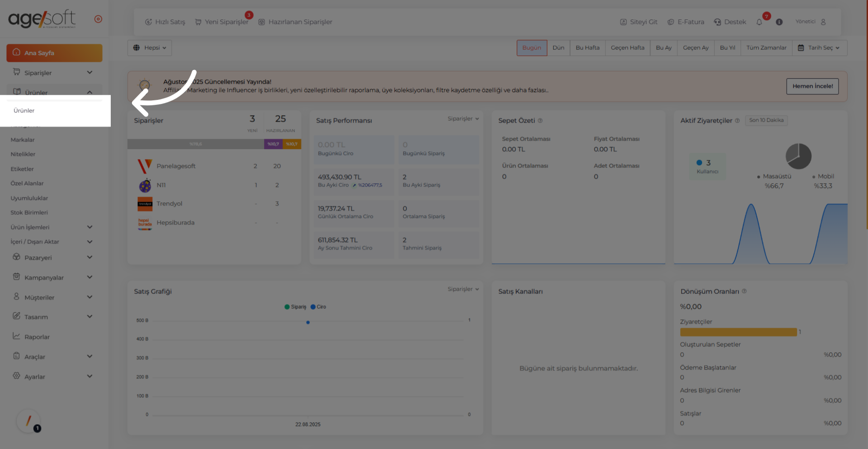Expand Müşteriler sidebar menu
Screen dimensions: 868x449
pos(54,297)
